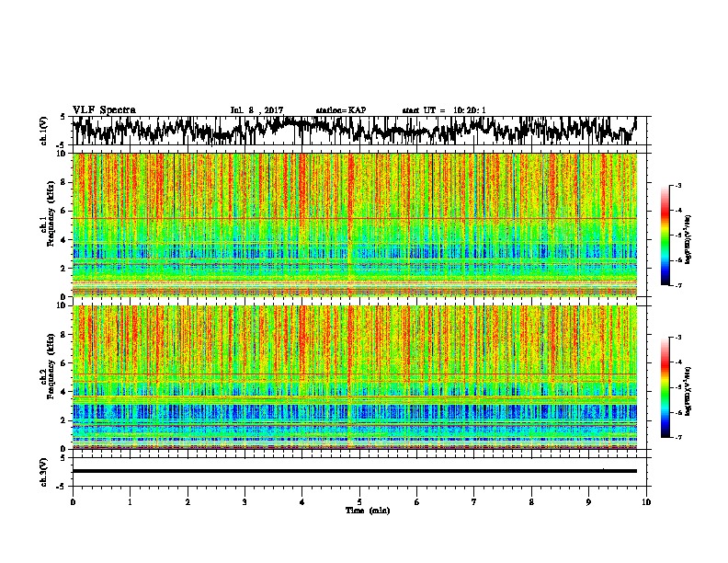Viewport: 728px width, 563px height.
Task: Click the time axis tick label 9
Action: click(588, 502)
